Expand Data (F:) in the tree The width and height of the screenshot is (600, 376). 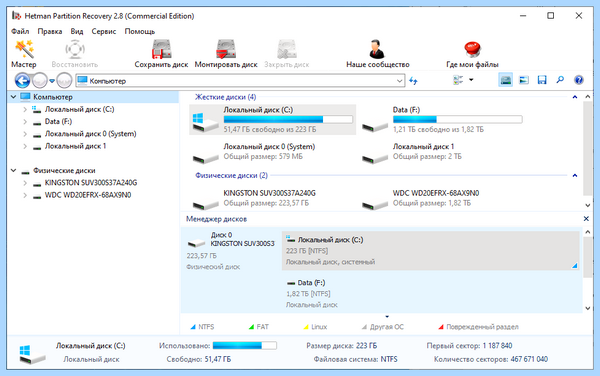pyautogui.click(x=25, y=122)
